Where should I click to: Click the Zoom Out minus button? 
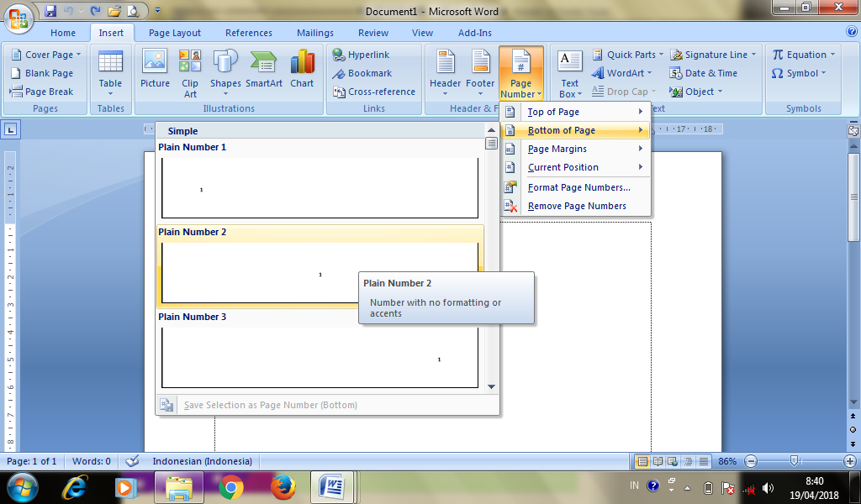[752, 461]
